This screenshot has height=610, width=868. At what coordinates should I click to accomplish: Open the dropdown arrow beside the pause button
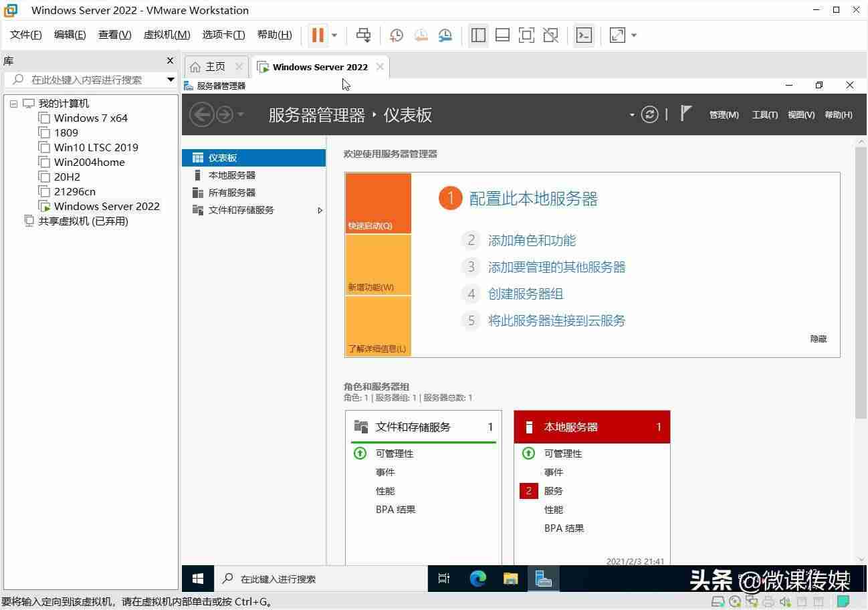point(334,35)
